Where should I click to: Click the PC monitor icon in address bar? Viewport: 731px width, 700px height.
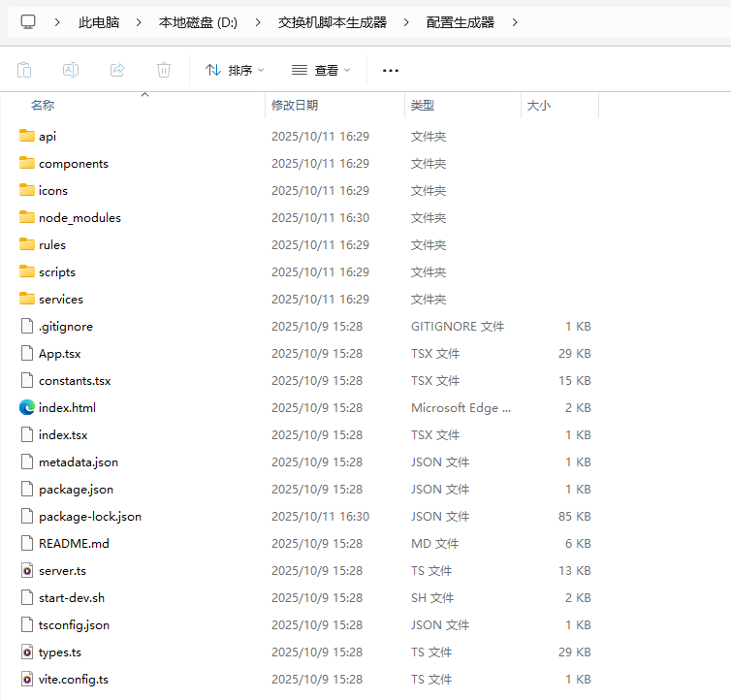point(28,21)
